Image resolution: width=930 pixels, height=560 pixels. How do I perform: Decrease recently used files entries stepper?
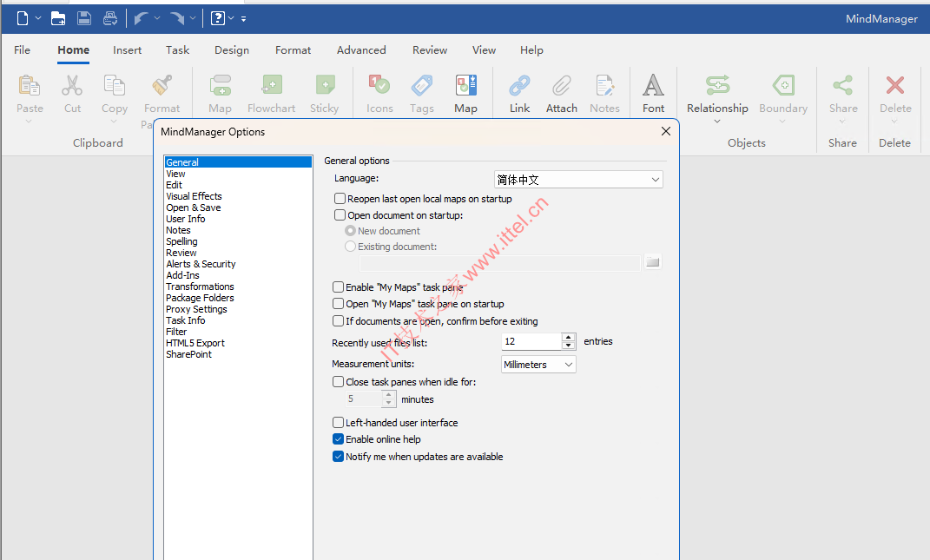pos(568,346)
